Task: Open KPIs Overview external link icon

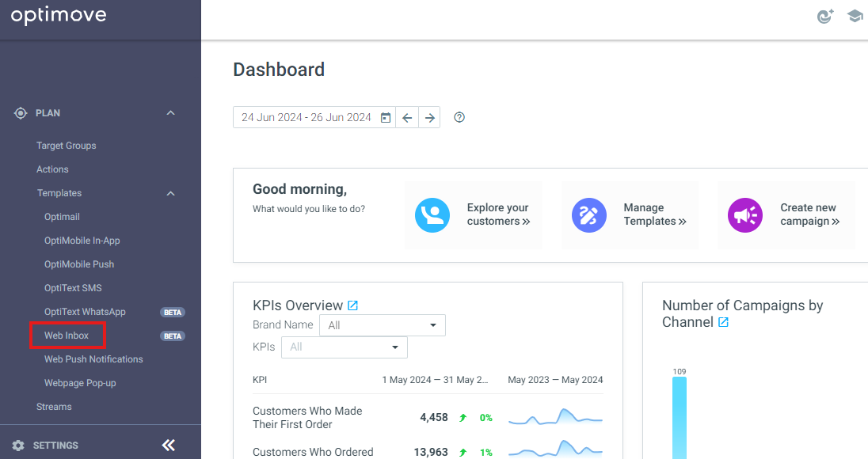Action: (352, 305)
